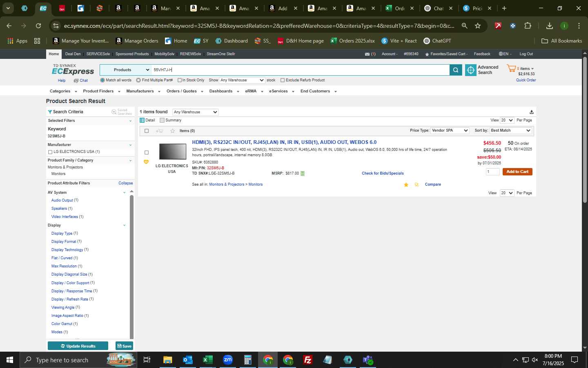Click the yellow heart icon under product checkbox
588x368 pixels.
pos(146,162)
